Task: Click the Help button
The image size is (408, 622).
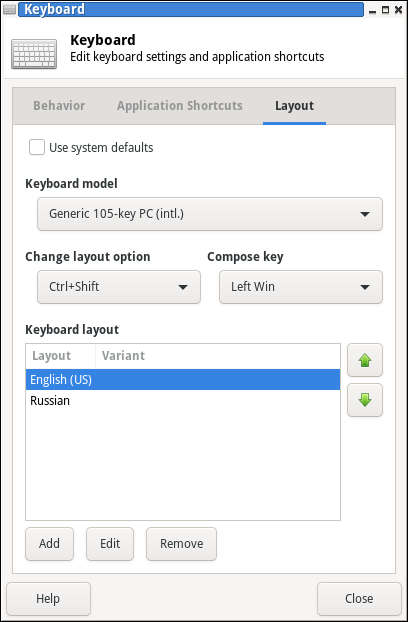Action: pyautogui.click(x=48, y=599)
